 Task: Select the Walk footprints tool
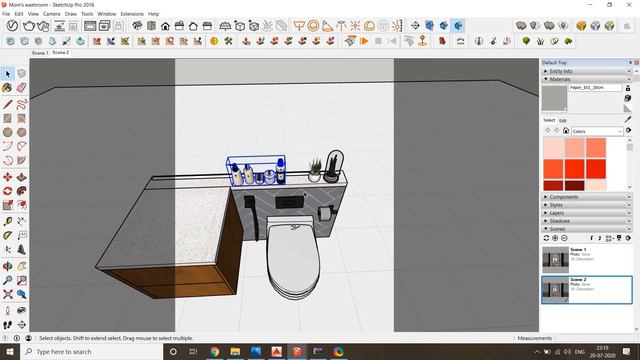click(7, 325)
